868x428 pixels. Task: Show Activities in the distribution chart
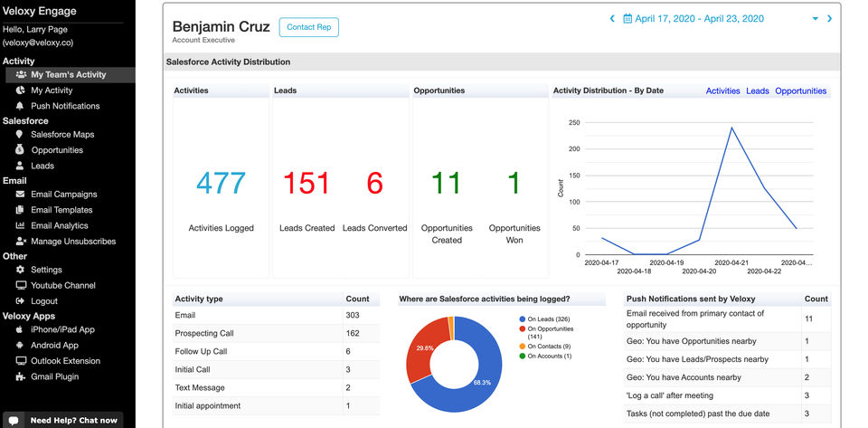click(722, 90)
